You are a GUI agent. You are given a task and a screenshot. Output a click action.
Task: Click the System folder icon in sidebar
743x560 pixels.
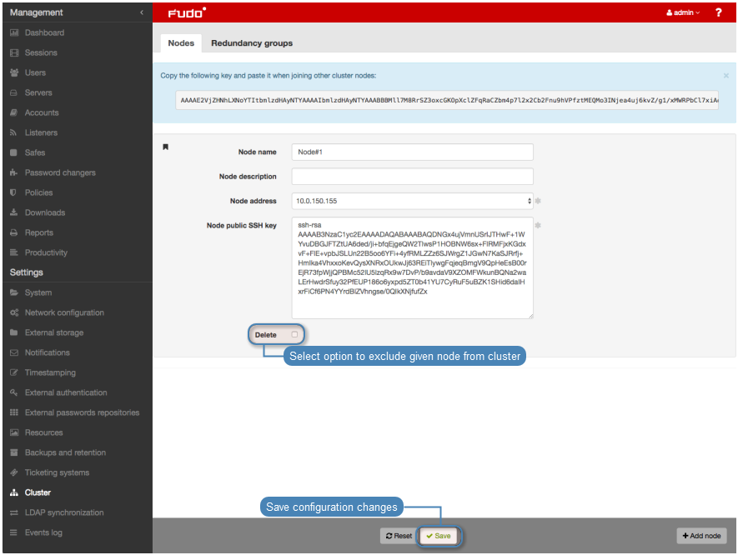coord(14,293)
